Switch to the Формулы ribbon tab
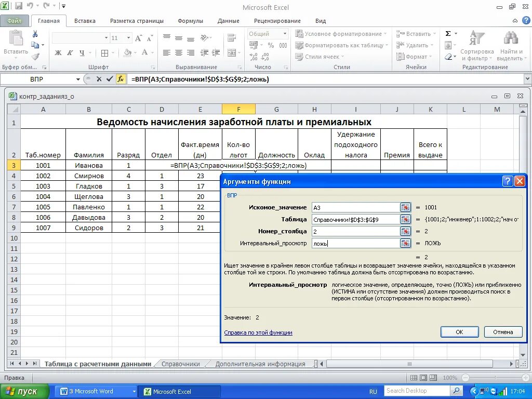This screenshot has height=399, width=532. pos(190,21)
